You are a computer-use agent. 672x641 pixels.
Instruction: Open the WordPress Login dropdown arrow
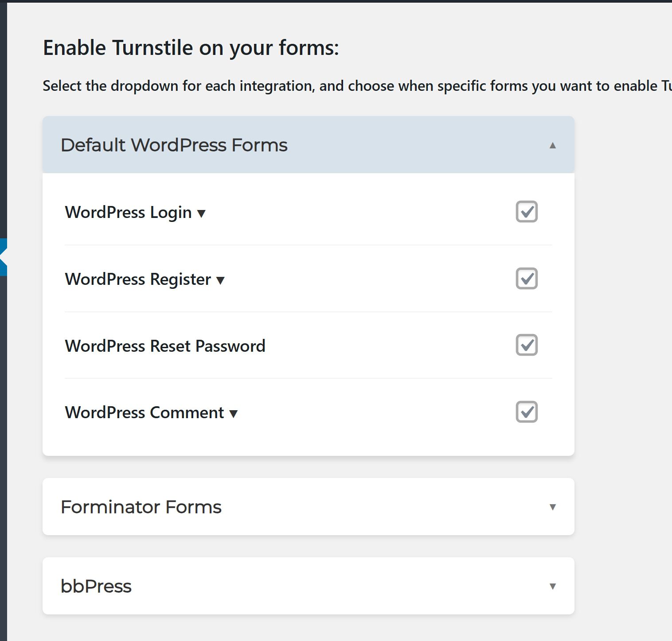(201, 214)
